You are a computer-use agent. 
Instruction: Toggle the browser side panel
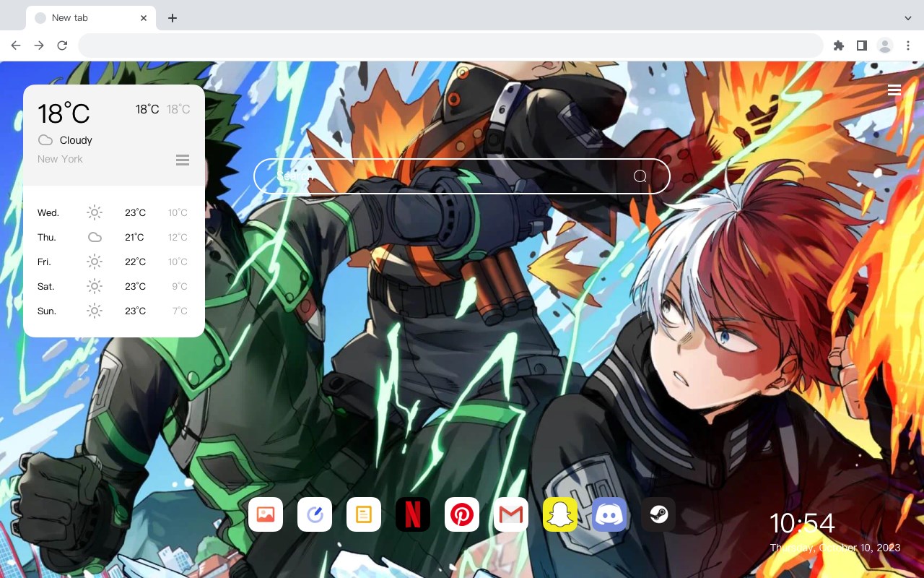pyautogui.click(x=862, y=46)
